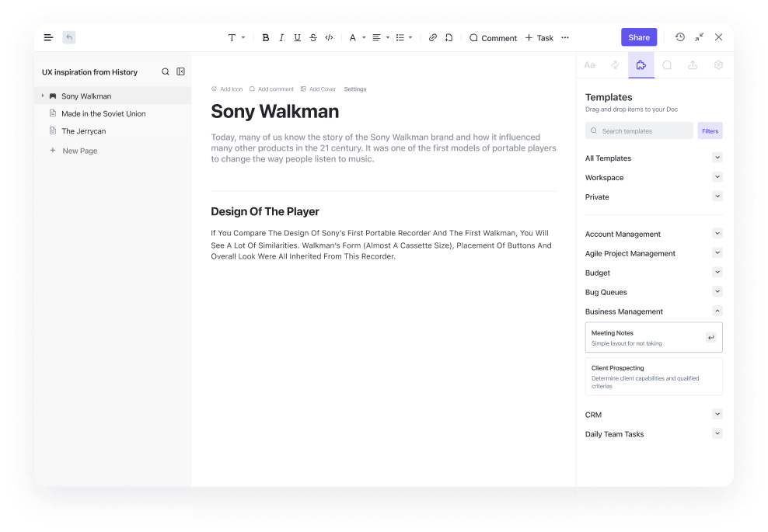Click Add Cover above the title
The image size is (768, 532).
[319, 89]
